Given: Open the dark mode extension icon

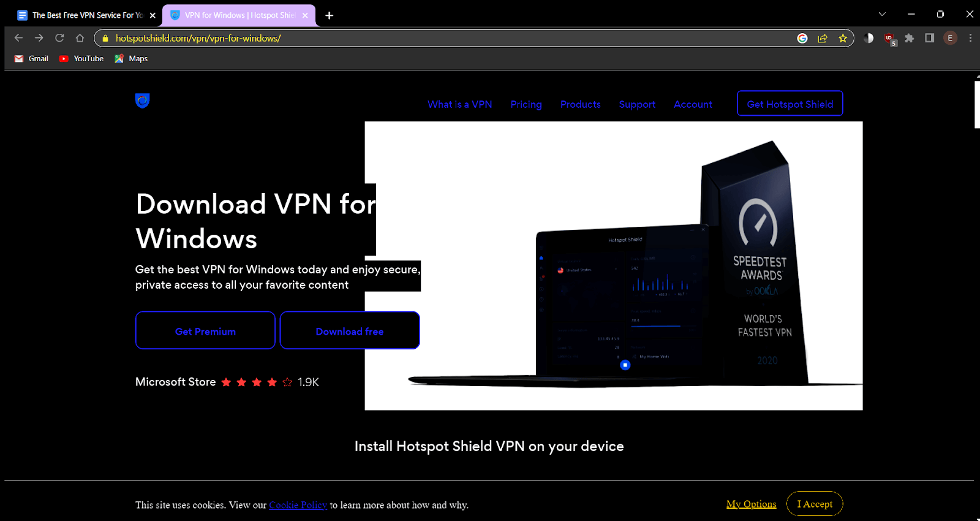Looking at the screenshot, I should pyautogui.click(x=869, y=38).
